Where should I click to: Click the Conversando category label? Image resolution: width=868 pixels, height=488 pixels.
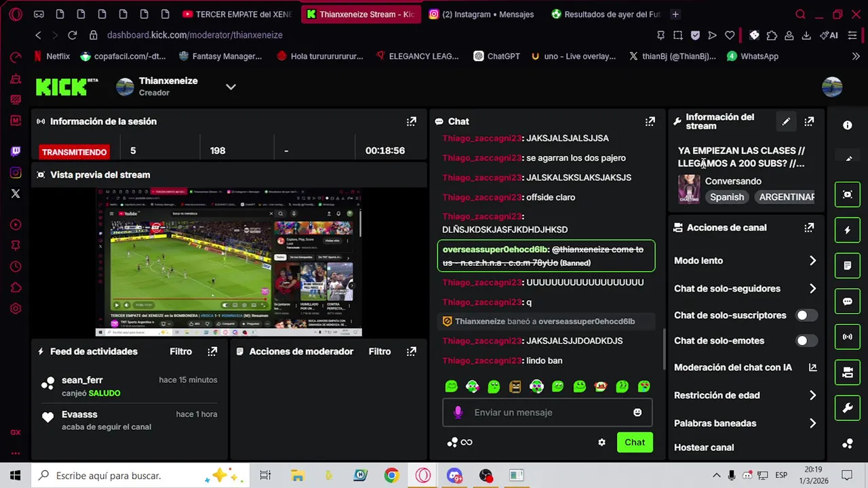(x=733, y=181)
